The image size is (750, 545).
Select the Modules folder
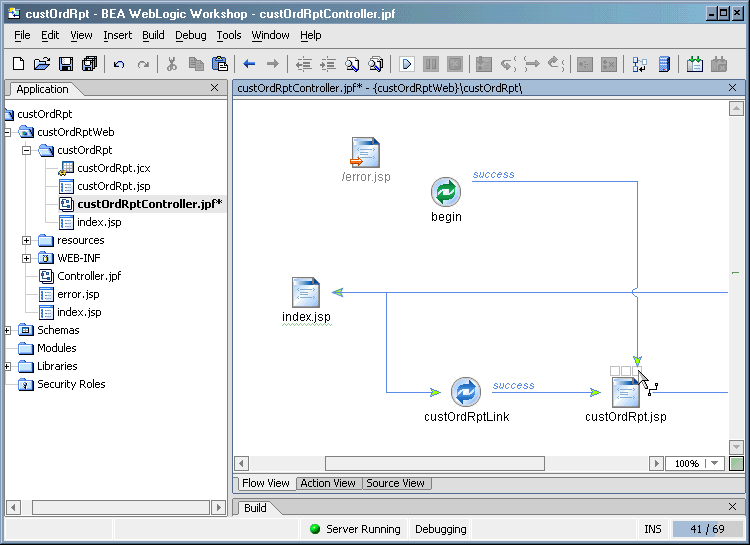[x=56, y=348]
